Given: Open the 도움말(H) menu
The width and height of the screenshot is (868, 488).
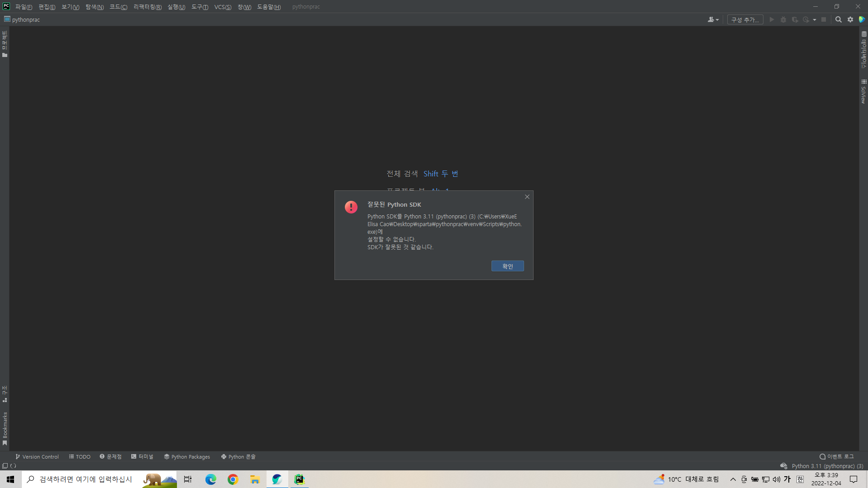Looking at the screenshot, I should [x=269, y=7].
